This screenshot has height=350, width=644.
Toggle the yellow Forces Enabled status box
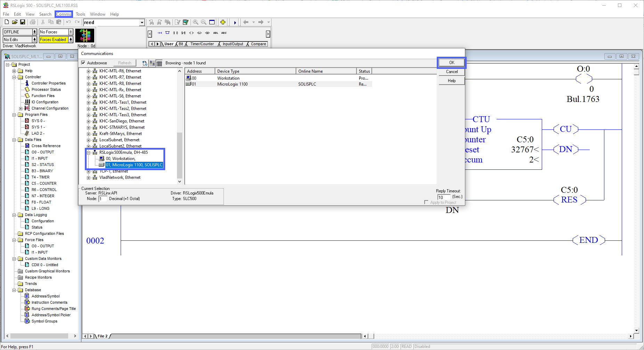(x=54, y=39)
